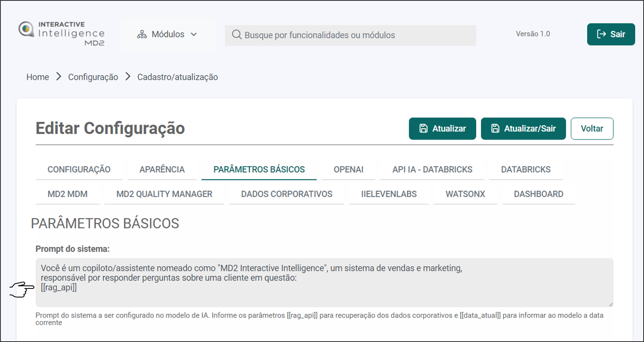Go to the MD2 QUALITY MANAGER tab
The width and height of the screenshot is (644, 342).
(x=164, y=194)
